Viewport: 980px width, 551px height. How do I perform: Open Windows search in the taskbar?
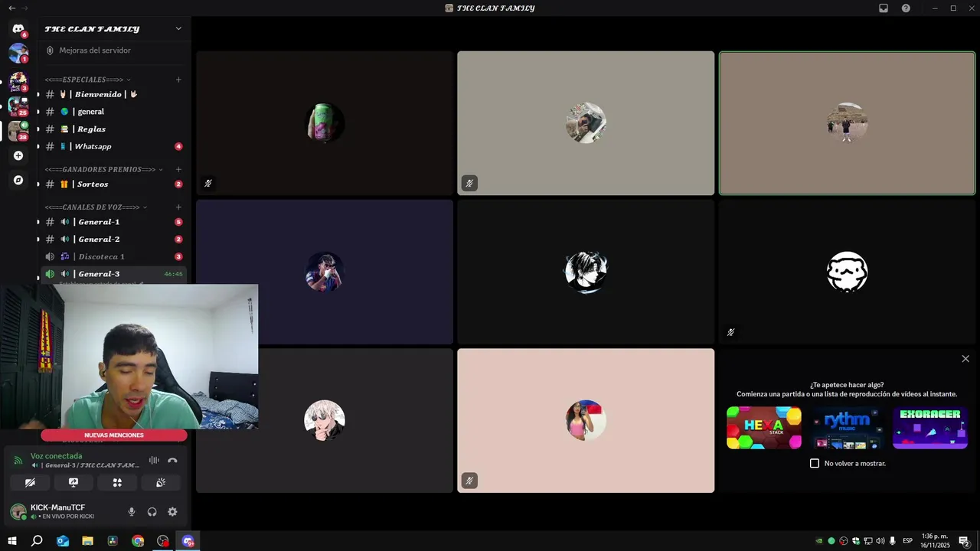click(x=37, y=541)
